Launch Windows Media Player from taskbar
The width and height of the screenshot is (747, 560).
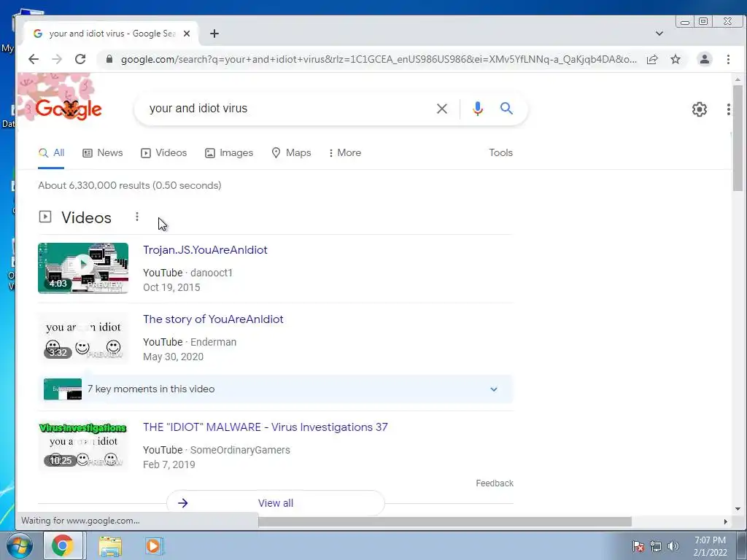(153, 546)
